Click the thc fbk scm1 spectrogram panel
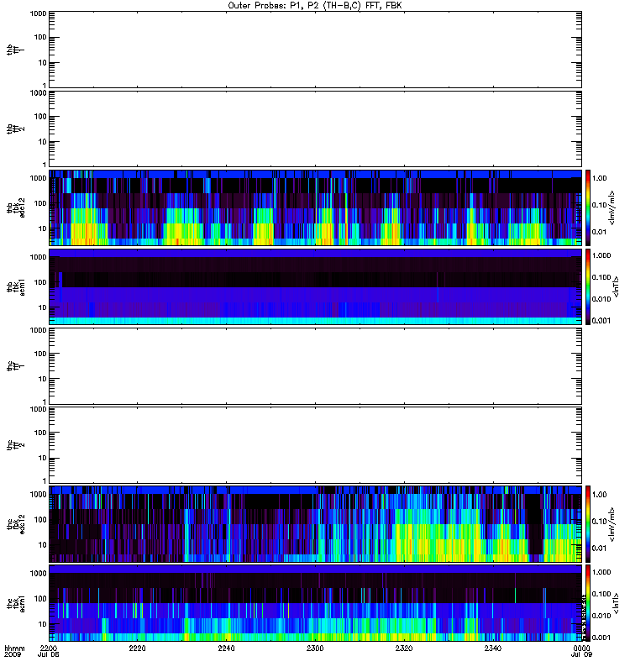The image size is (630, 672). pyautogui.click(x=315, y=603)
